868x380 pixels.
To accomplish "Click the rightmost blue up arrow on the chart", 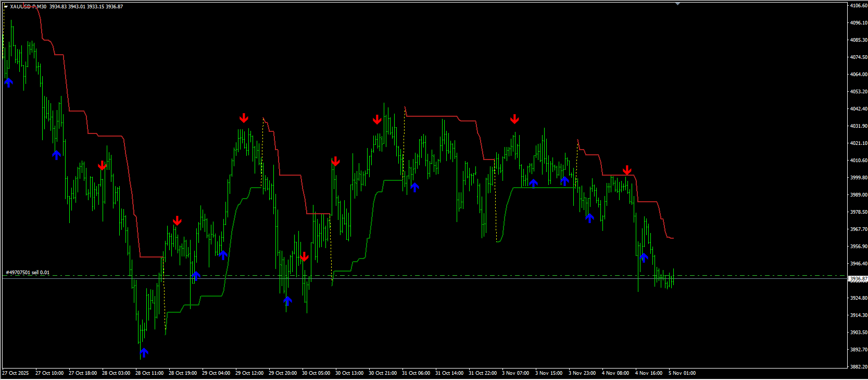I will 644,258.
